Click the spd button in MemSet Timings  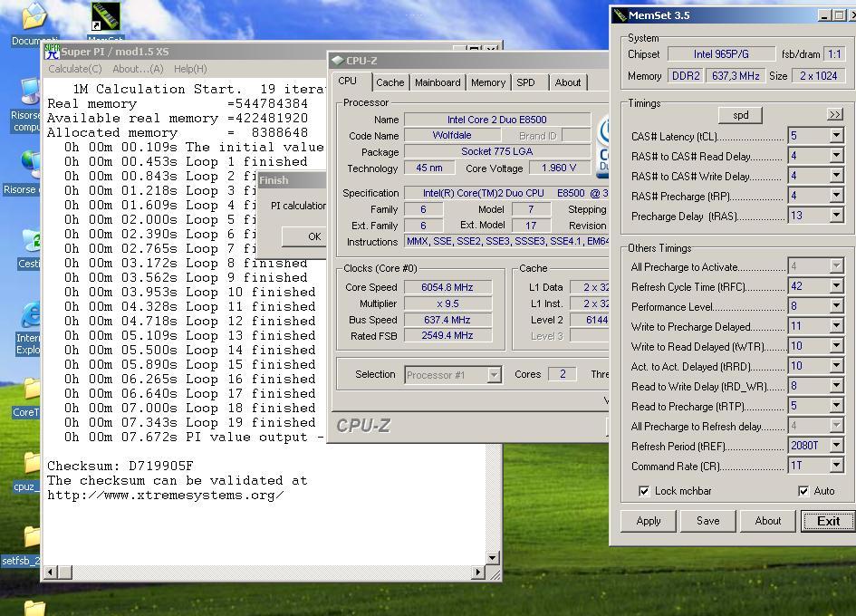tap(740, 115)
